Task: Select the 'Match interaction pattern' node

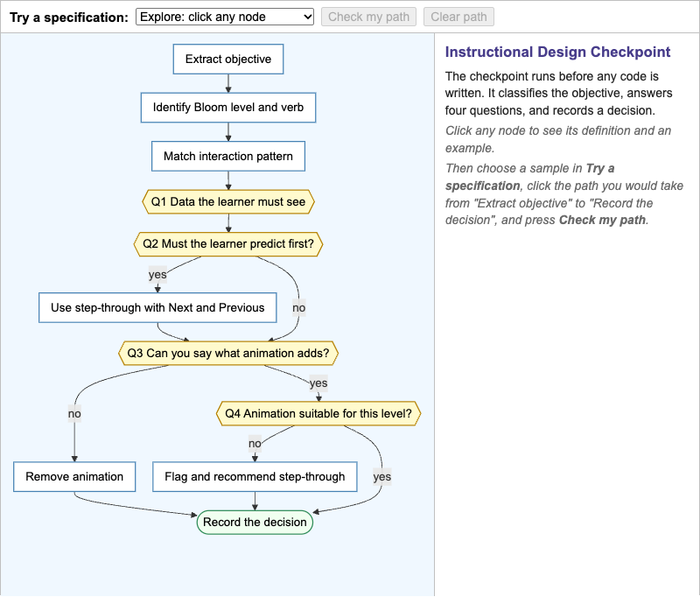Action: 228,157
